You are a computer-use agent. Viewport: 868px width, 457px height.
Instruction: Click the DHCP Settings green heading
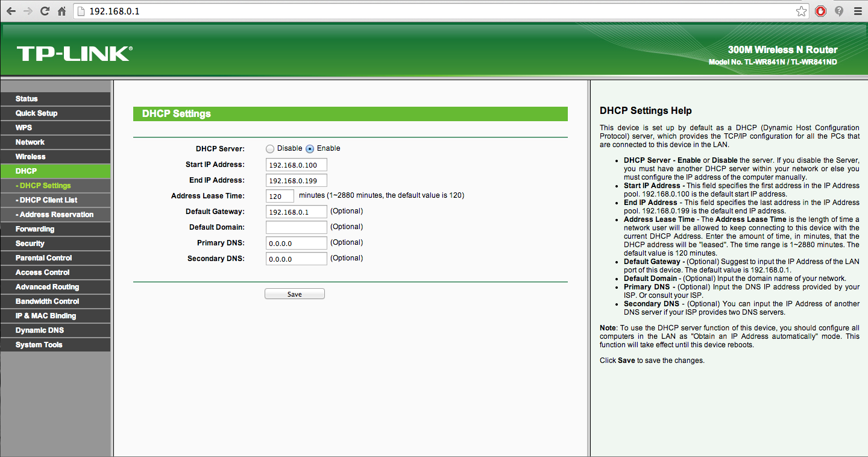[350, 114]
